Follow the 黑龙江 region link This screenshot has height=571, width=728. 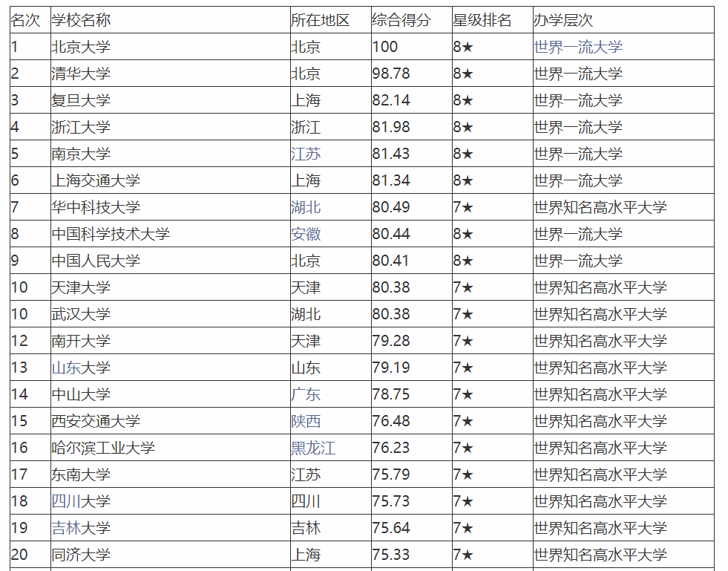tap(313, 448)
